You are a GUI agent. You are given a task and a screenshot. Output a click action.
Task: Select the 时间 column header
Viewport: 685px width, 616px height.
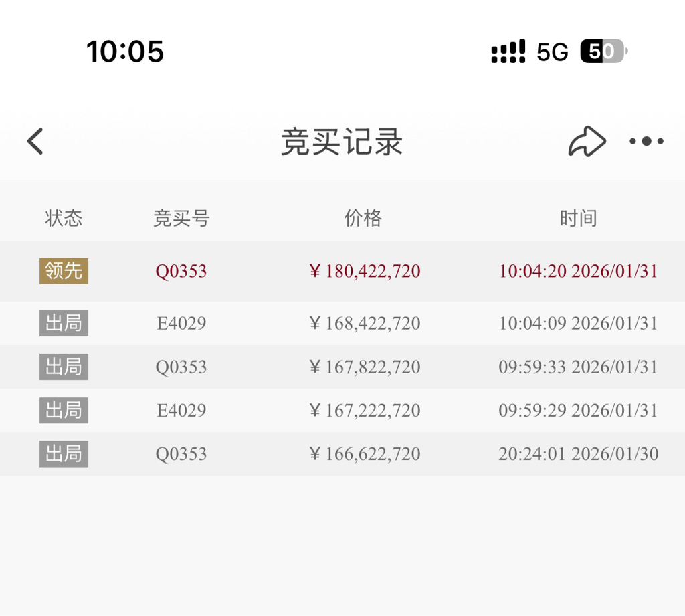[579, 218]
